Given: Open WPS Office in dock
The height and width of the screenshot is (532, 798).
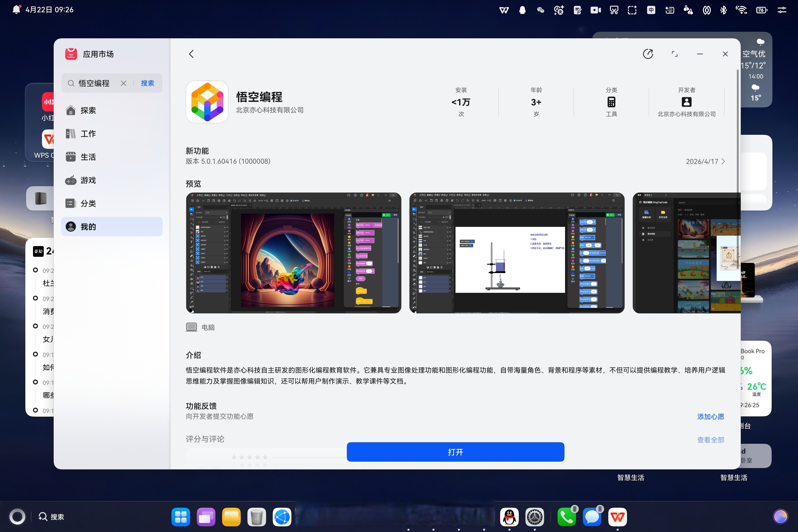Looking at the screenshot, I should coord(617,517).
